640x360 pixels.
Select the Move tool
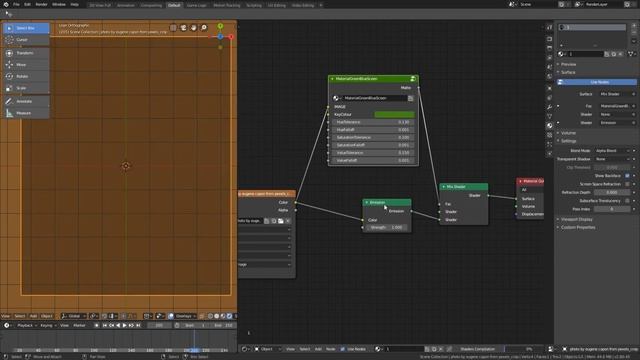tap(27, 64)
